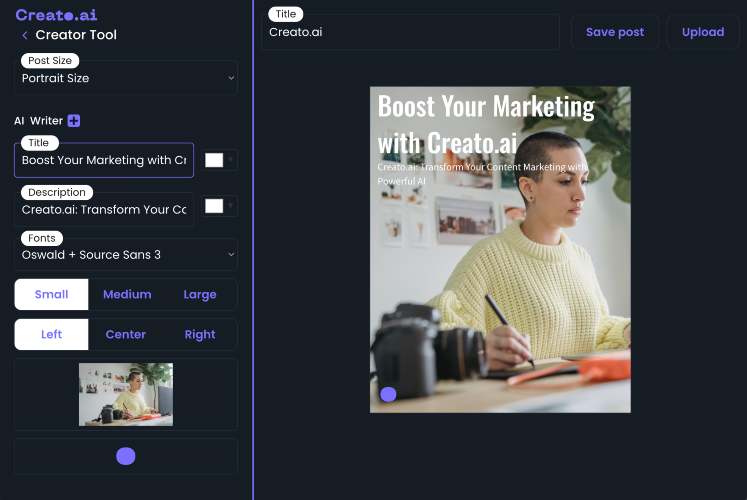Select the Small text size
The image size is (747, 500).
(51, 294)
